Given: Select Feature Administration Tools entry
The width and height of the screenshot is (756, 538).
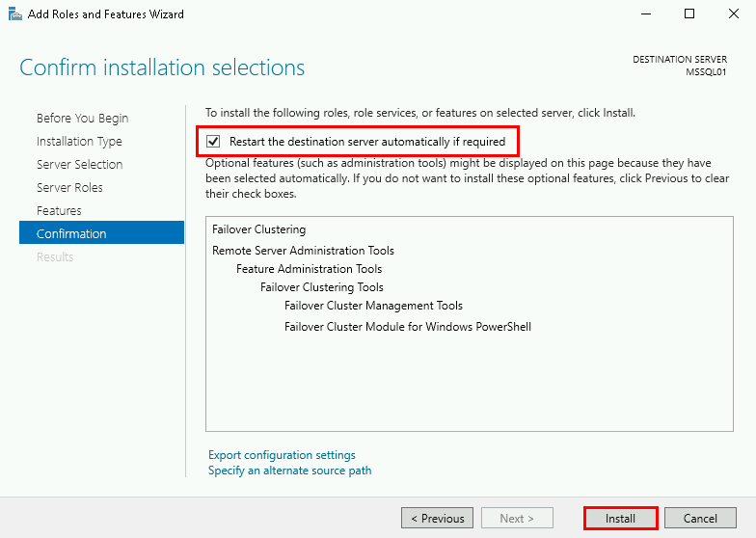Looking at the screenshot, I should pos(309,269).
